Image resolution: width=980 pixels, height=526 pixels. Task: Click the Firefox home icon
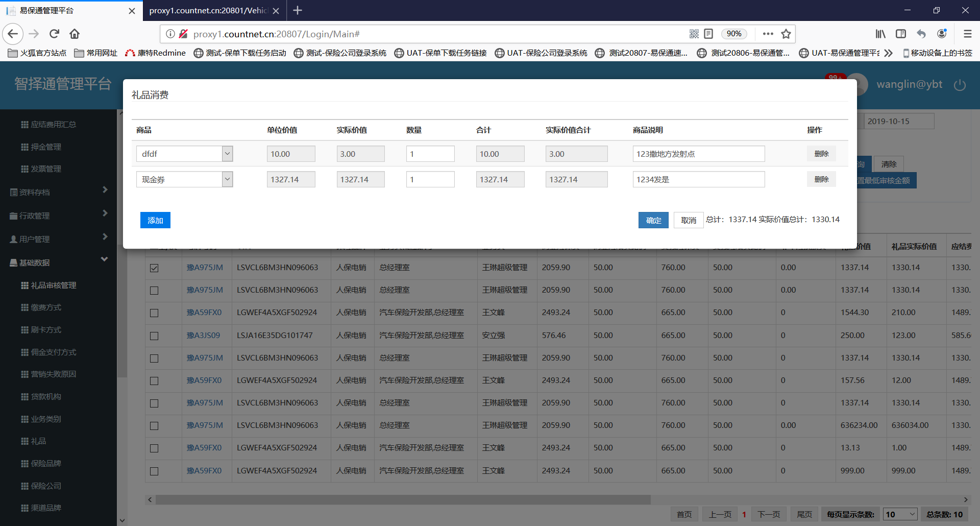pyautogui.click(x=75, y=34)
